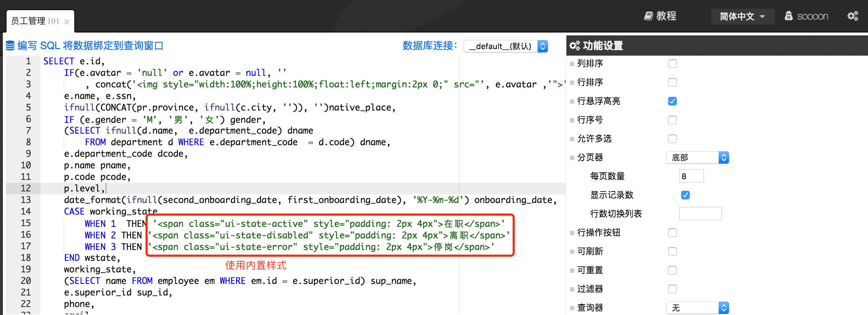Enable the 列排序 checkbox
Viewport: 868px width, 315px height.
[672, 64]
